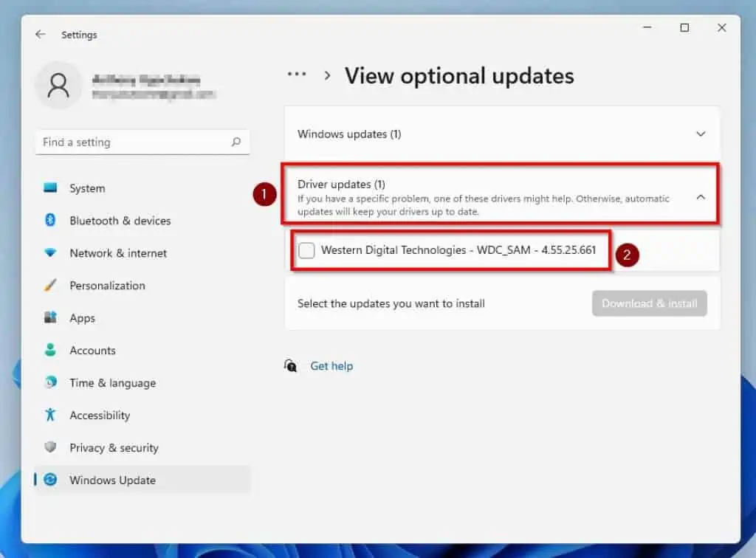The height and width of the screenshot is (558, 756).
Task: Click the Download & install button
Action: (x=650, y=303)
